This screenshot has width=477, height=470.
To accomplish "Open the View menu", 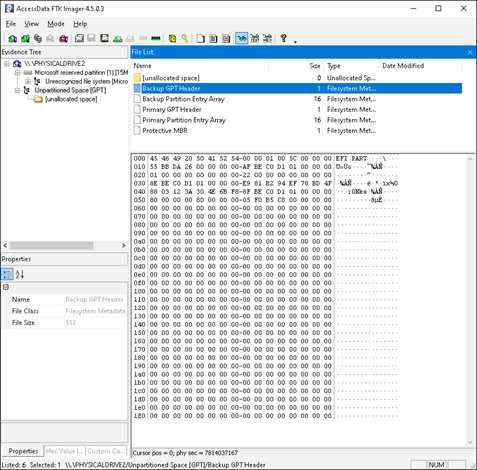I will pyautogui.click(x=31, y=24).
